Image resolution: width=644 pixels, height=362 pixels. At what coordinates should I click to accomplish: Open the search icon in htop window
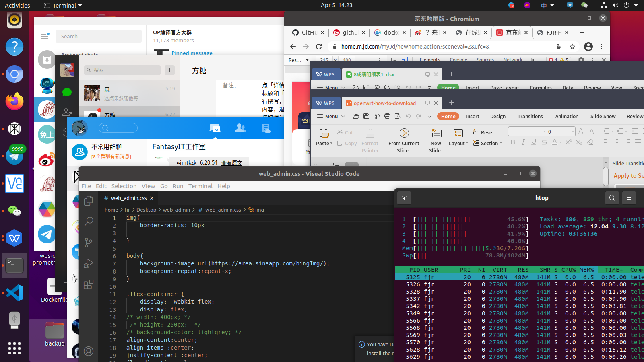pos(611,198)
